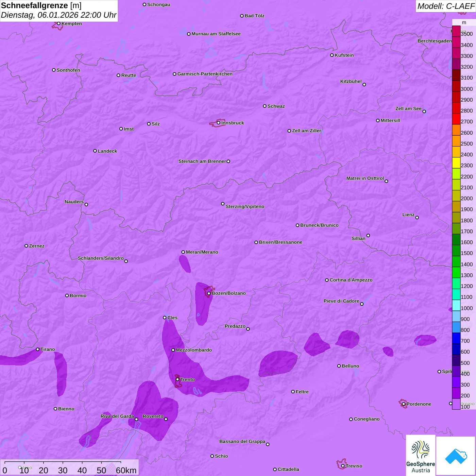Click the 'Modell: C-LAEF' label
The height and width of the screenshot is (476, 476).
(446, 6)
